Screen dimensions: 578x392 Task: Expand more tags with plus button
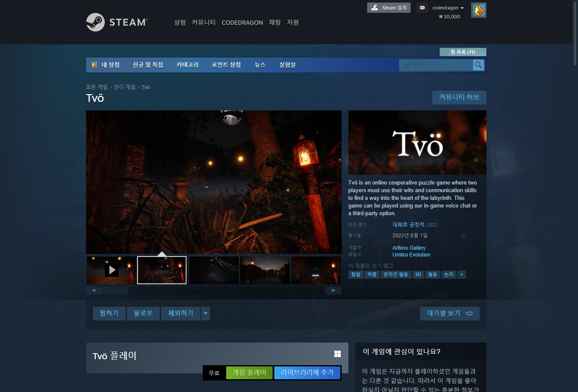(461, 274)
